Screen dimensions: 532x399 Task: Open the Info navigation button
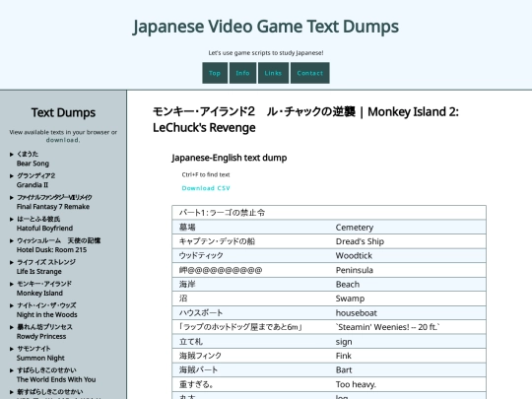242,73
